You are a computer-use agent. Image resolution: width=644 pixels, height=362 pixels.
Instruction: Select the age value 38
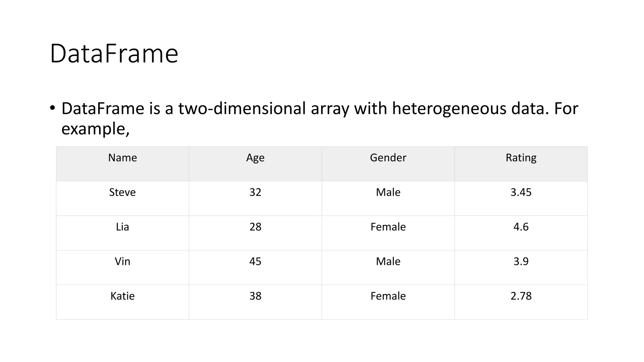(x=255, y=296)
